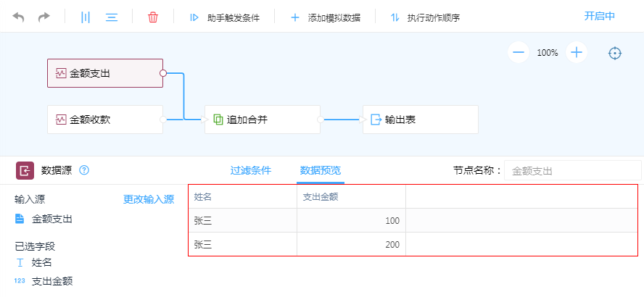Click the vertical align icon in toolbar
Screen dimensions: 644x297
(x=86, y=17)
